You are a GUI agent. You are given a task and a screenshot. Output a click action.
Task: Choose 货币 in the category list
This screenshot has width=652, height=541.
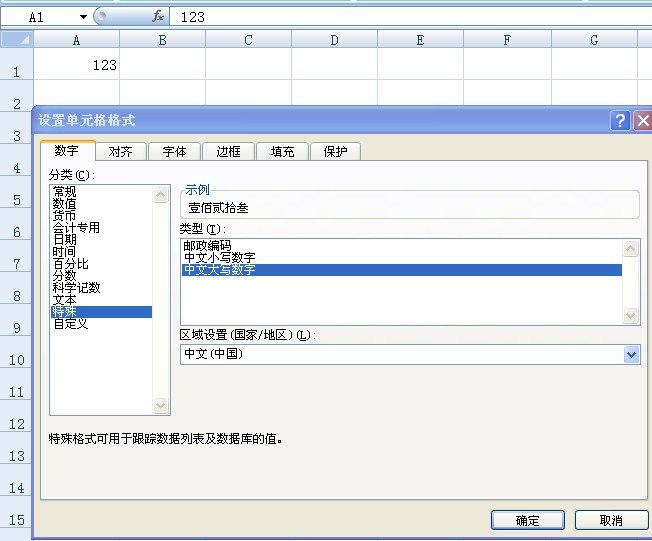point(64,215)
